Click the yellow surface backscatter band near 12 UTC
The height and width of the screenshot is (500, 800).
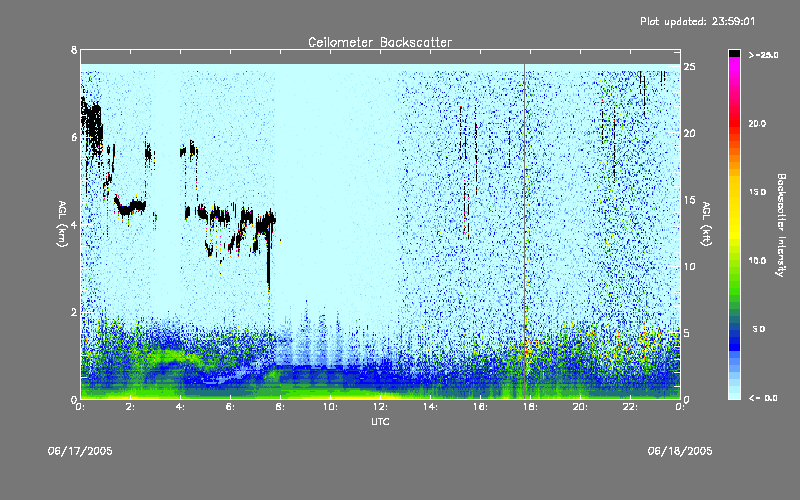(x=372, y=396)
